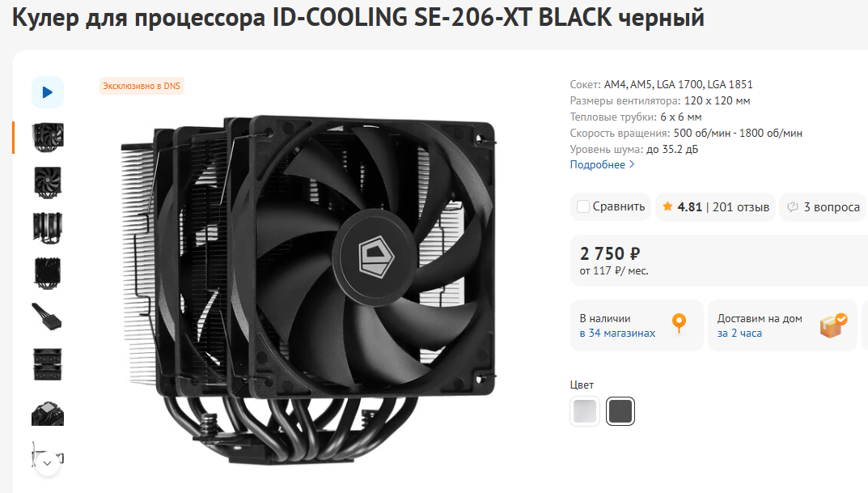Select the power cable connector thumbnail
This screenshot has height=493, width=868.
(x=48, y=317)
